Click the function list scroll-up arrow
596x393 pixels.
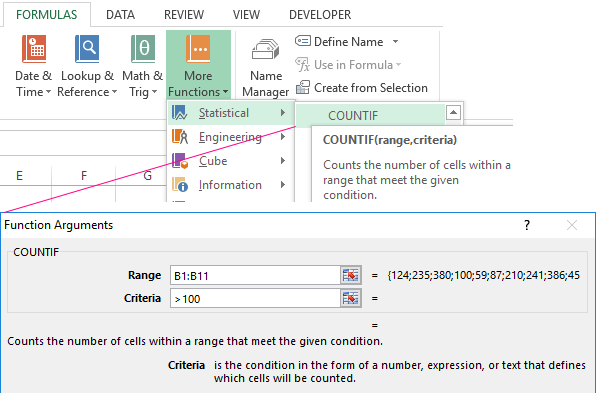[453, 113]
